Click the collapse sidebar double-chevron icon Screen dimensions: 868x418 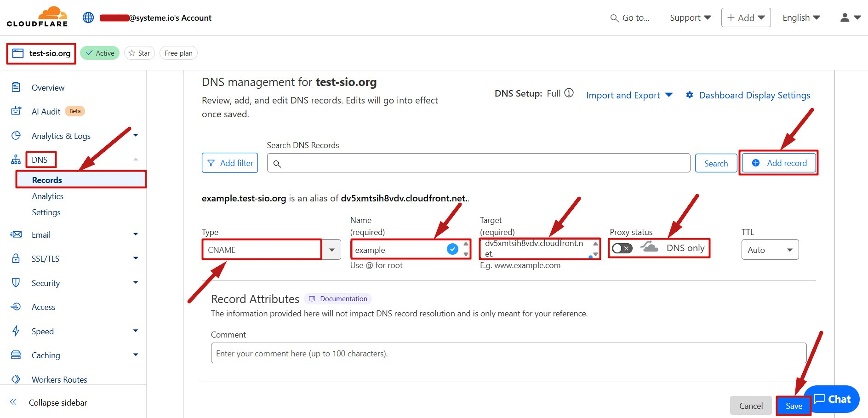click(x=13, y=402)
